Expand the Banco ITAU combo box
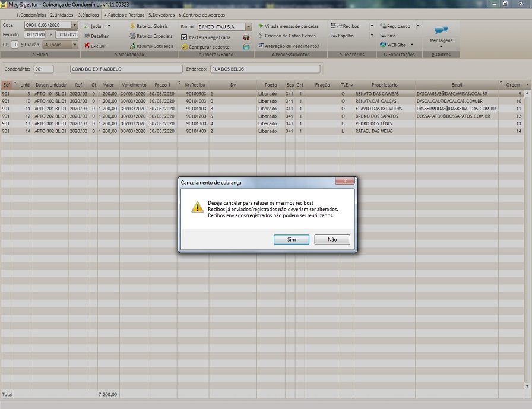Viewport: 532px width, 409px height. point(248,27)
